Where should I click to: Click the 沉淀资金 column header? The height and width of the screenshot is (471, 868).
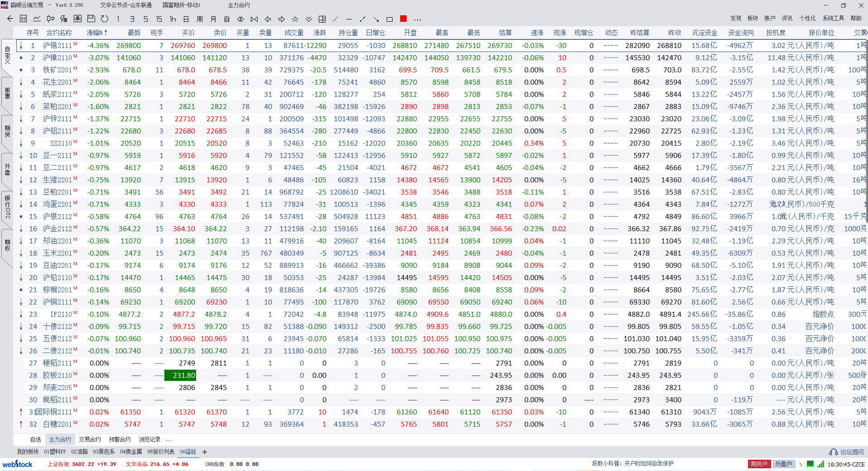point(705,33)
